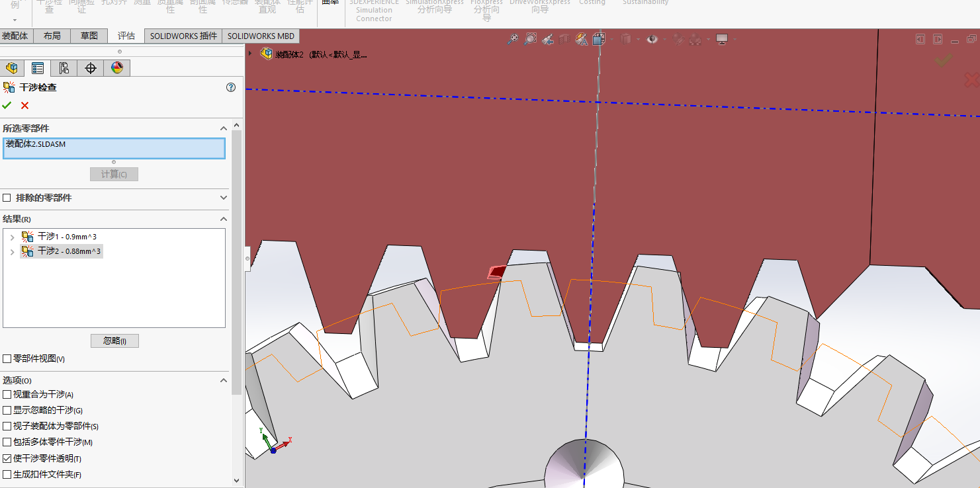
Task: Click the 装配体2.SLDASM selection box
Action: point(114,149)
